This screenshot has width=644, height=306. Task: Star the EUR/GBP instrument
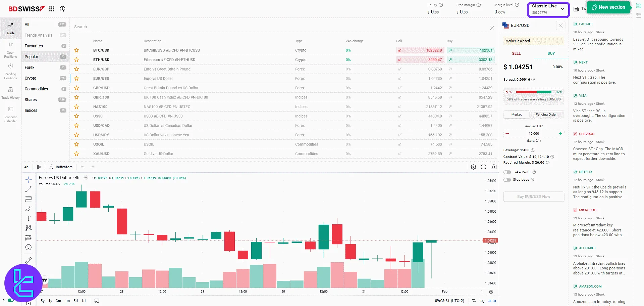click(x=76, y=69)
